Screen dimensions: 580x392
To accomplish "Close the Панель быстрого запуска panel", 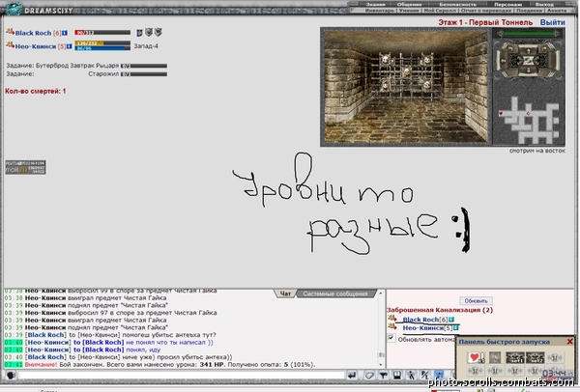I will [570, 342].
